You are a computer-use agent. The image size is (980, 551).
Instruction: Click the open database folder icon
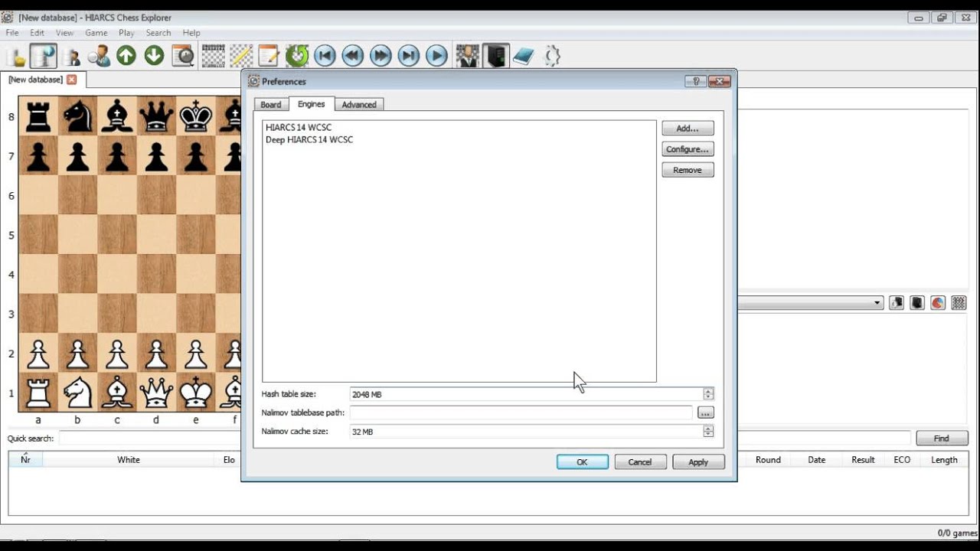[x=15, y=56]
